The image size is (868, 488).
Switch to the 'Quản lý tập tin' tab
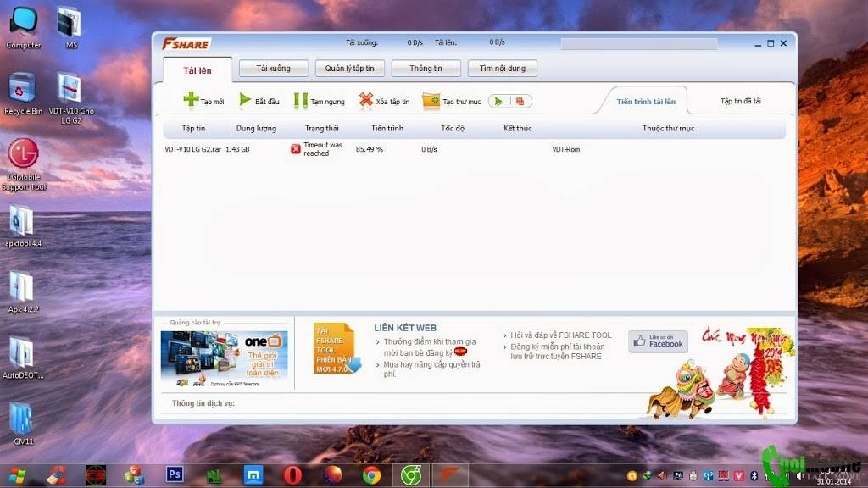(x=349, y=69)
